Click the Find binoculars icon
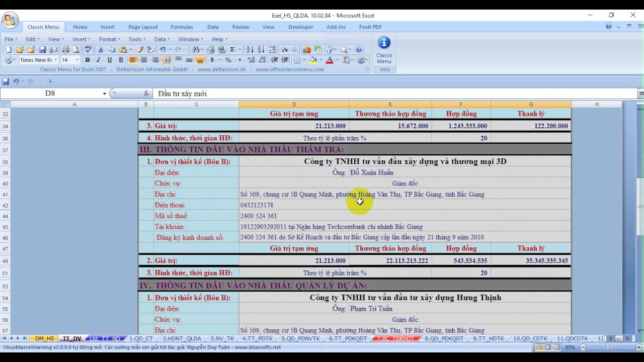644x362 pixels. (x=195, y=50)
